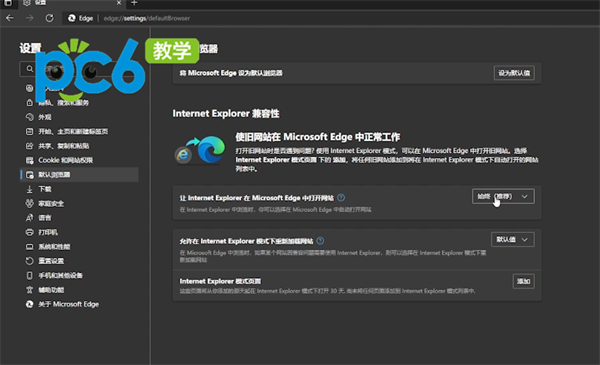Click the gear icon on the settings tab
Image resolution: width=600 pixels, height=365 pixels.
(x=27, y=3)
